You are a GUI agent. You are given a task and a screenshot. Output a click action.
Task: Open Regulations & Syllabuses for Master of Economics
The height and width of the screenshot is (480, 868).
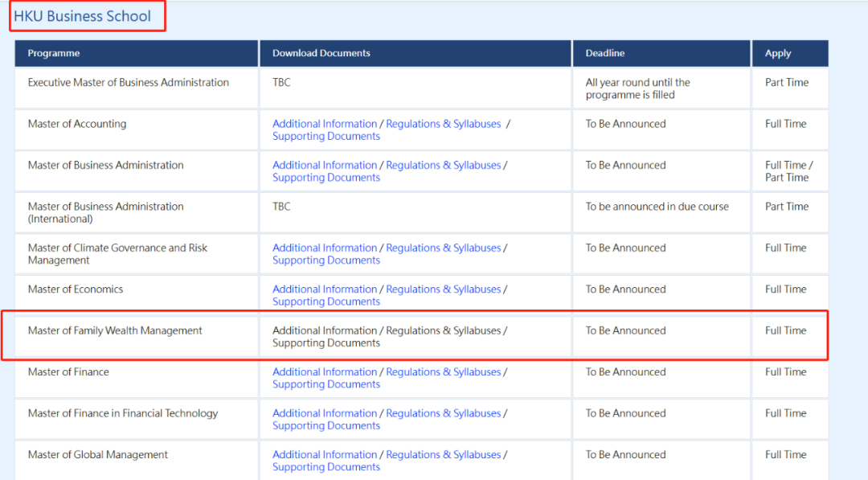[443, 289]
